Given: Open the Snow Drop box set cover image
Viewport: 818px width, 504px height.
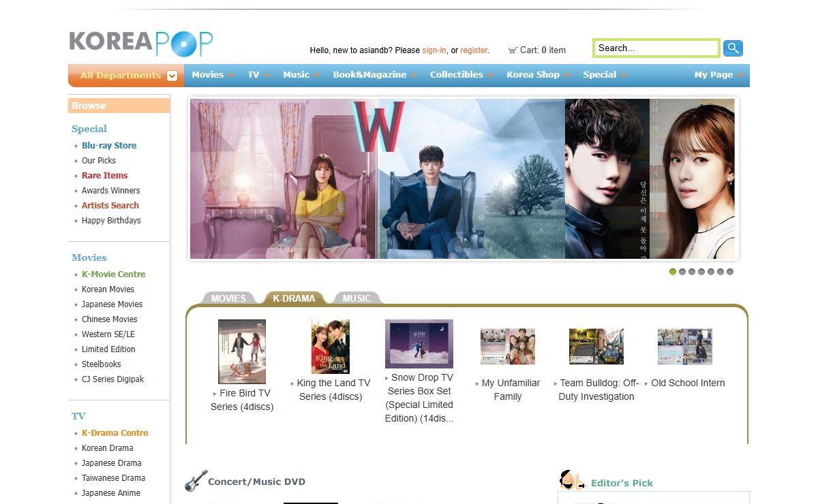Looking at the screenshot, I should [x=419, y=344].
